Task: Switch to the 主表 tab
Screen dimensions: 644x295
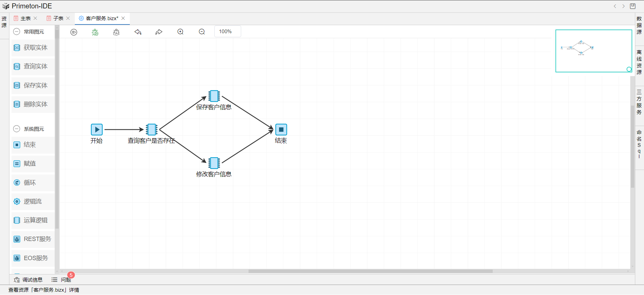Action: coord(25,18)
